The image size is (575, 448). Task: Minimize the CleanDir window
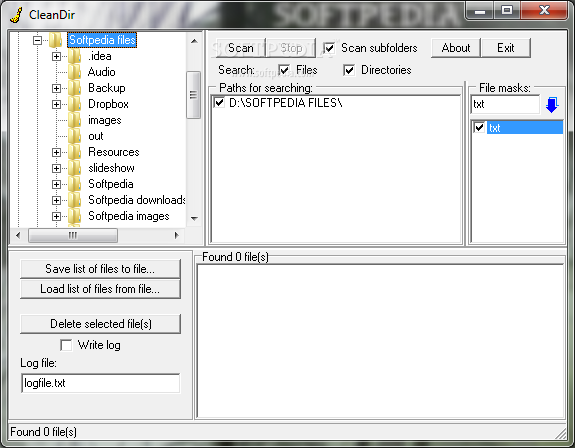pyautogui.click(x=480, y=11)
